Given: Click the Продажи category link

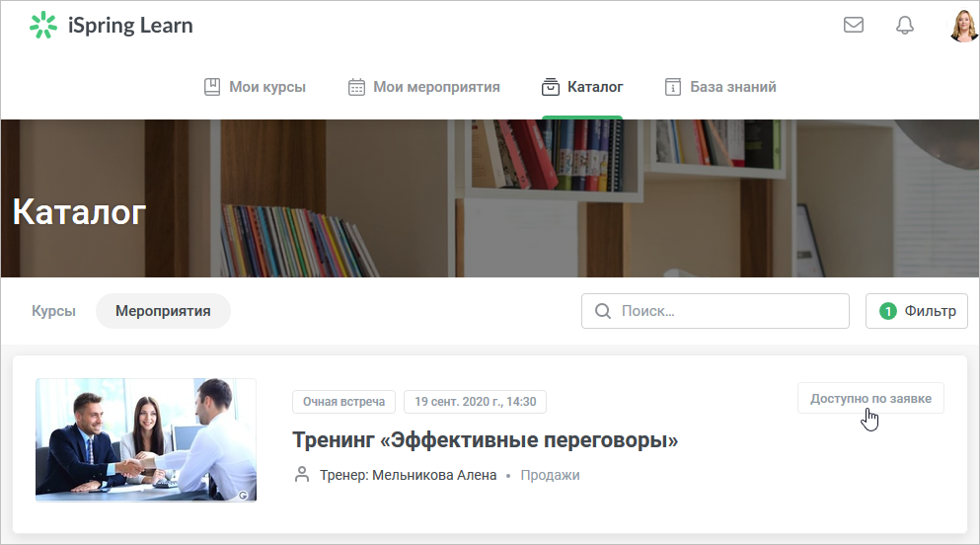Looking at the screenshot, I should tap(550, 475).
